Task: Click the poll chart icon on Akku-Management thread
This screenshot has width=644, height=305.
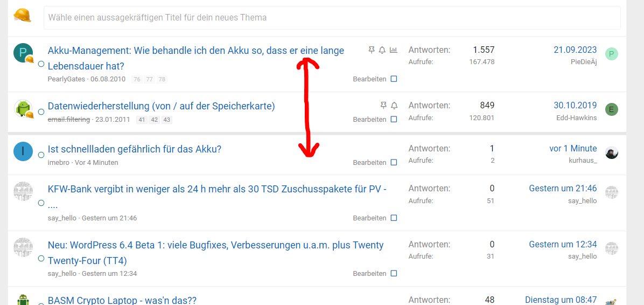Action: click(394, 50)
